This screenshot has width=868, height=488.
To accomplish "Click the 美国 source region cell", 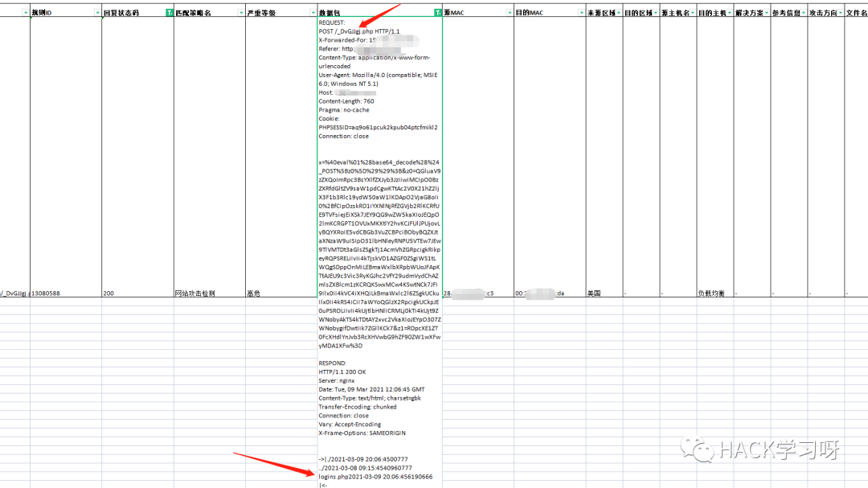I will 604,157.
